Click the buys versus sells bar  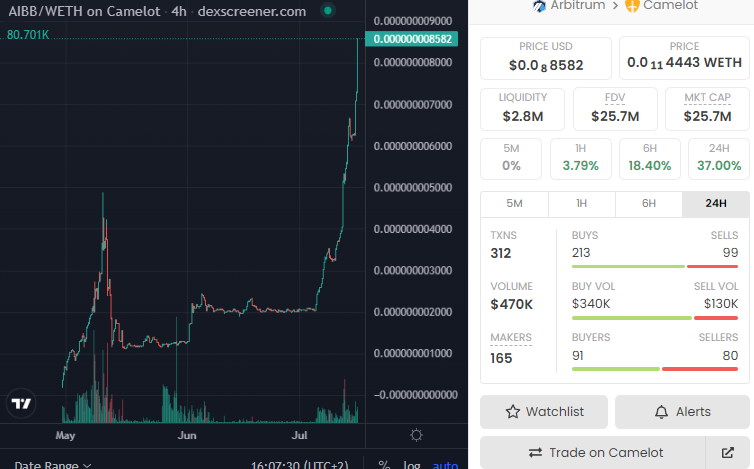[654, 266]
